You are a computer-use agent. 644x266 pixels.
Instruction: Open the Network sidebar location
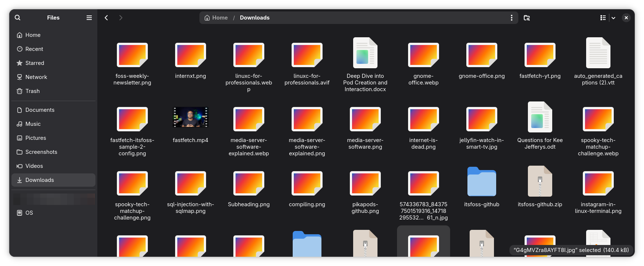(x=36, y=77)
